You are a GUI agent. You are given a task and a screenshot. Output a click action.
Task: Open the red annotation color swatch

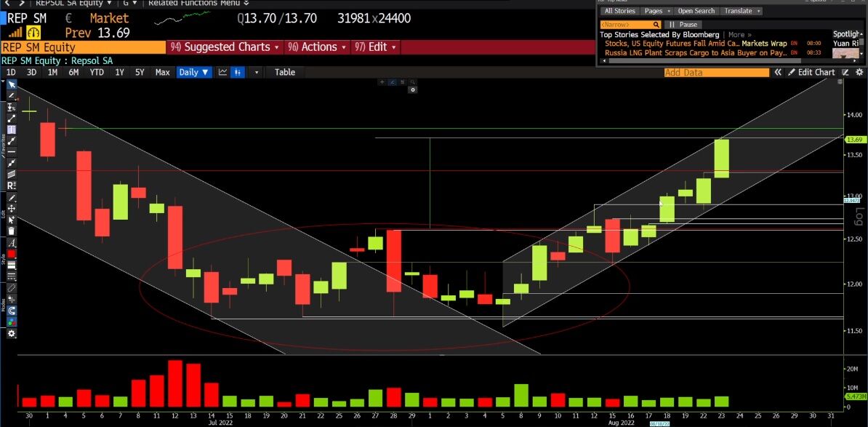tap(12, 254)
